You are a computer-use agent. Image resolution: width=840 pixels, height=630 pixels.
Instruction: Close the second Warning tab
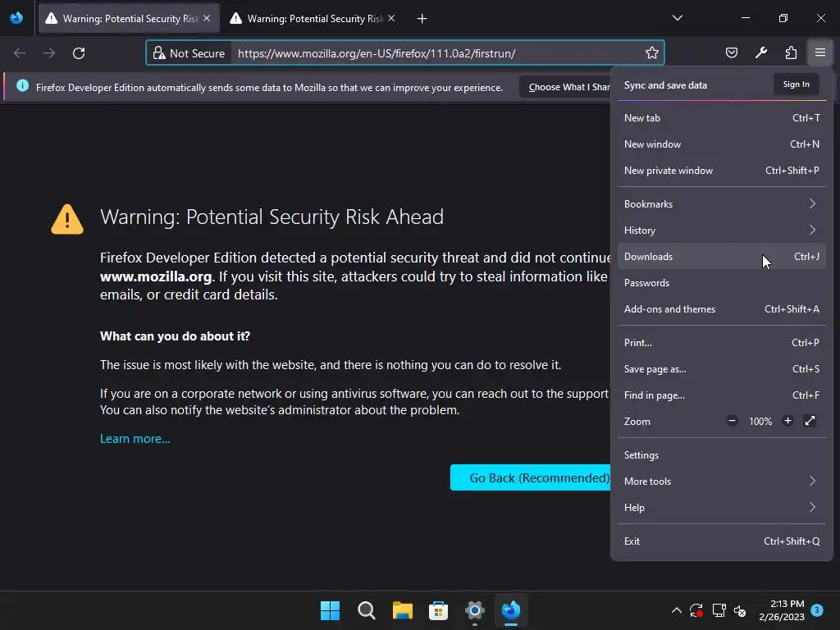391,18
